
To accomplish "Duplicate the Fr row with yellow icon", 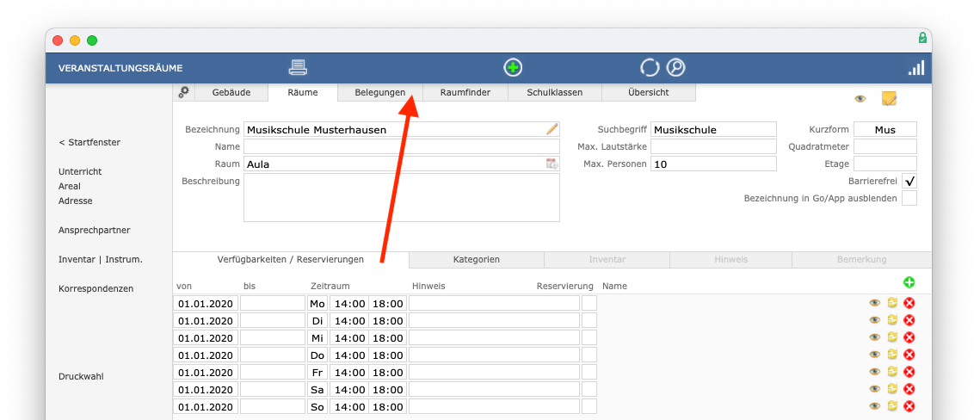I will [892, 371].
